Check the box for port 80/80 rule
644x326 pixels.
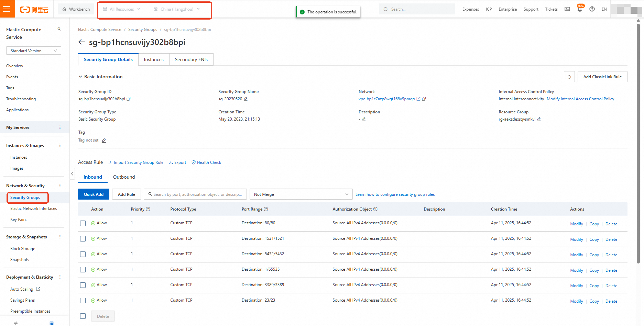coord(83,223)
